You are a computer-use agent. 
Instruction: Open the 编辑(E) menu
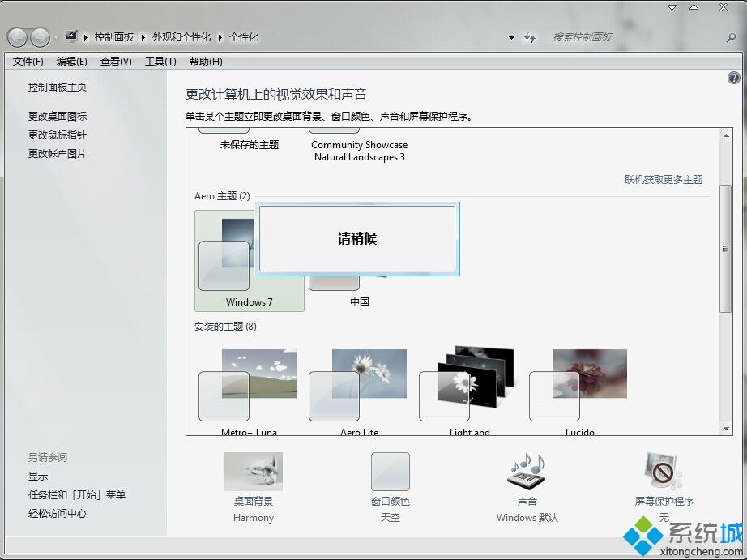point(71,62)
